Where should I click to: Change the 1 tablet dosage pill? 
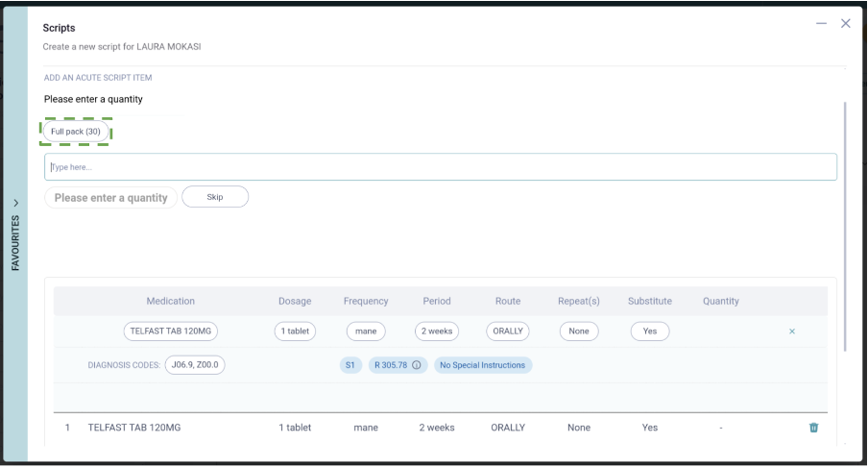[x=294, y=331]
